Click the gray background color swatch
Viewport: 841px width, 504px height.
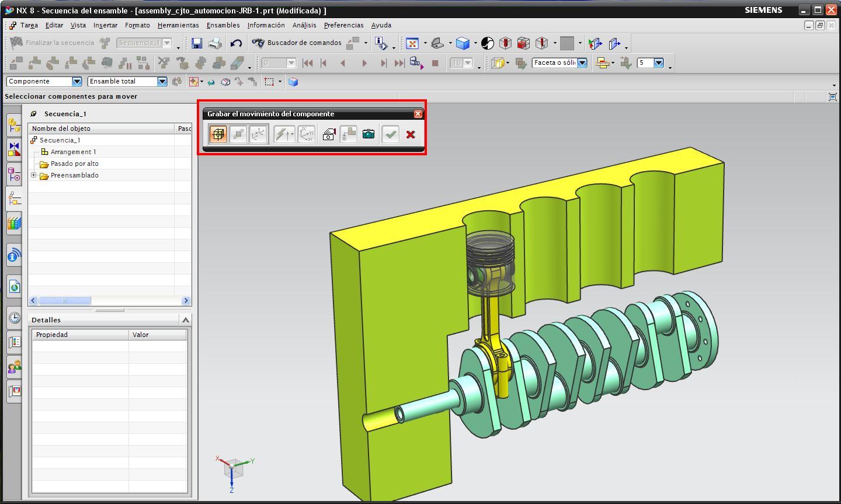click(x=567, y=43)
